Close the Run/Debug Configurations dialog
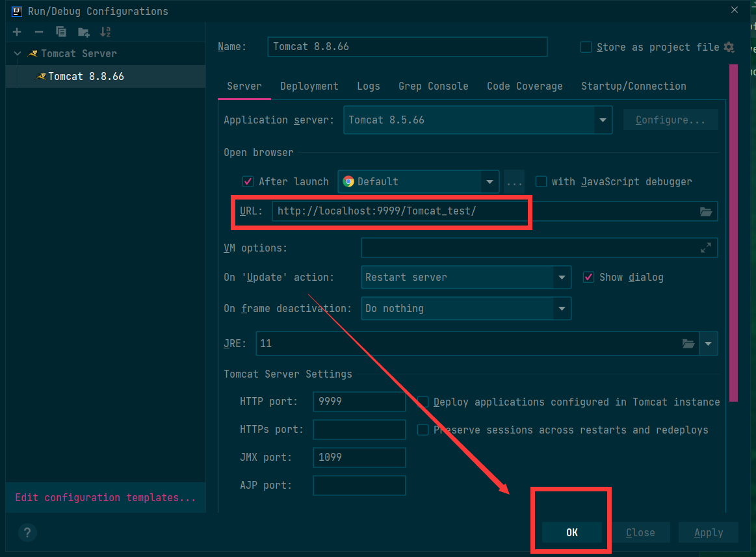Screen dimensions: 756x557 735,10
